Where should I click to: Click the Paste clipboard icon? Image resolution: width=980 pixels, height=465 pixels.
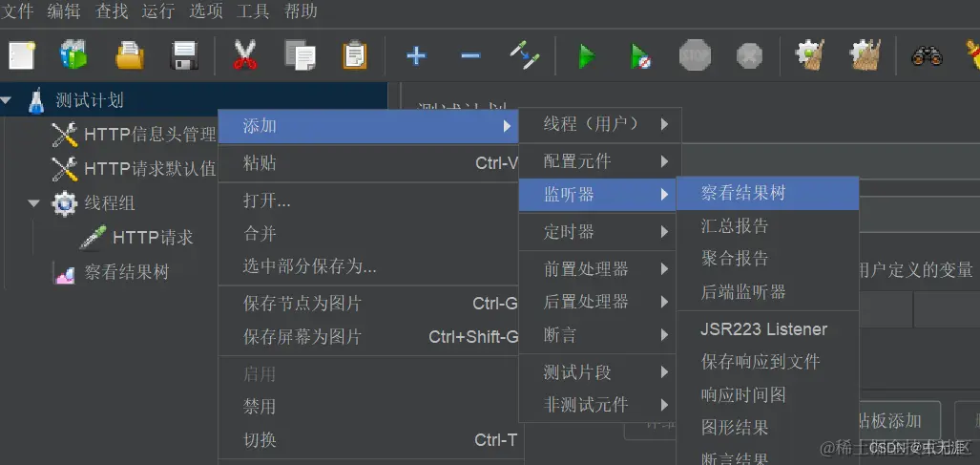click(354, 55)
